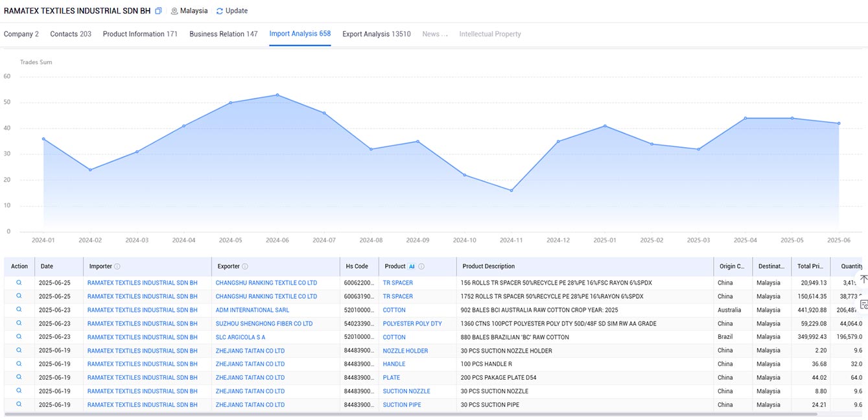Image resolution: width=868 pixels, height=420 pixels.
Task: Click the magnifier for the NOZZLE HOLDER row
Action: pyautogui.click(x=19, y=351)
